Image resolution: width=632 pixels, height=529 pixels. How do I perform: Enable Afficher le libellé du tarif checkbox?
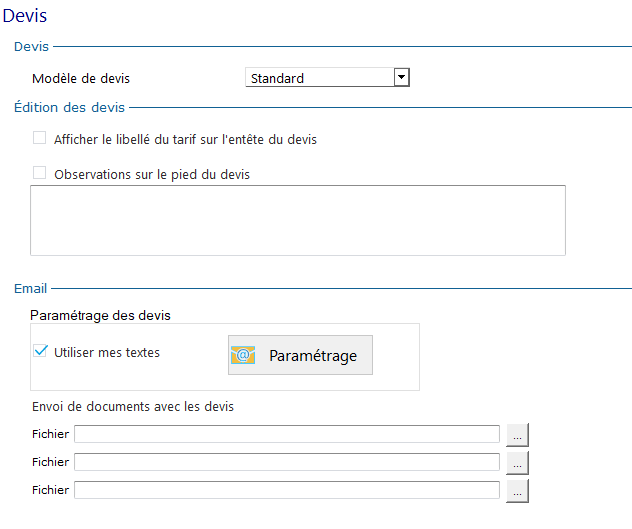click(40, 137)
